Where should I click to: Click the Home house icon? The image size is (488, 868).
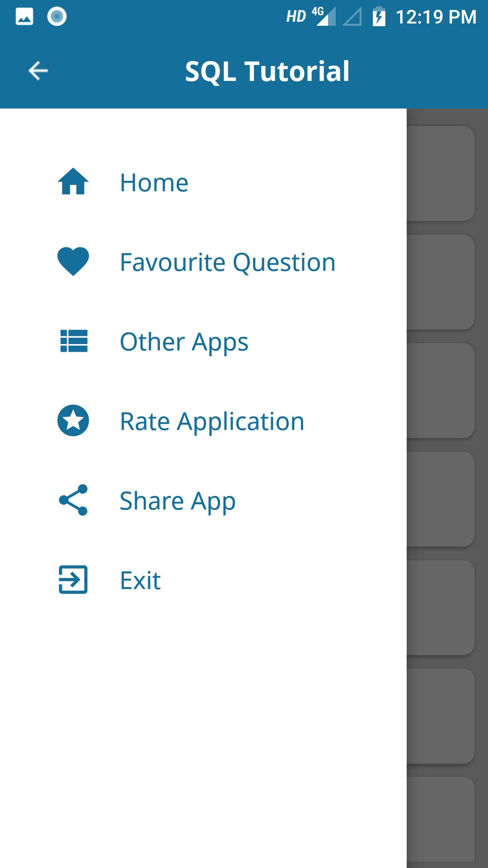coord(73,181)
